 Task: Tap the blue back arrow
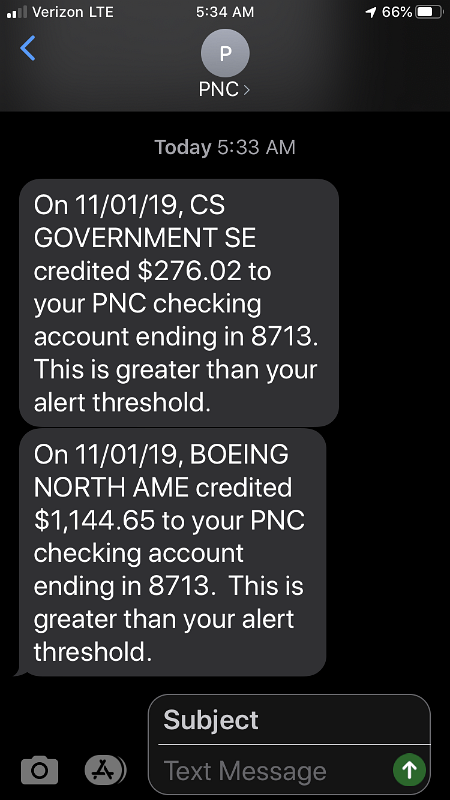click(x=28, y=48)
